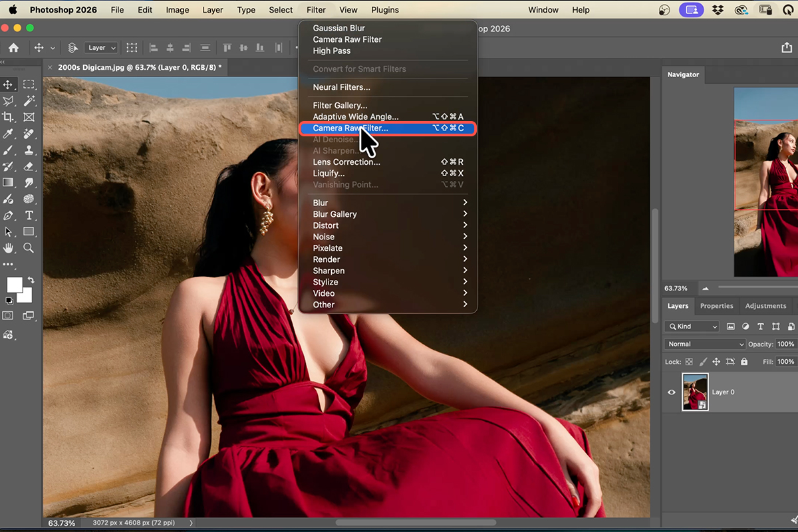798x532 pixels.
Task: Toggle Lock transparent pixels
Action: pos(689,362)
